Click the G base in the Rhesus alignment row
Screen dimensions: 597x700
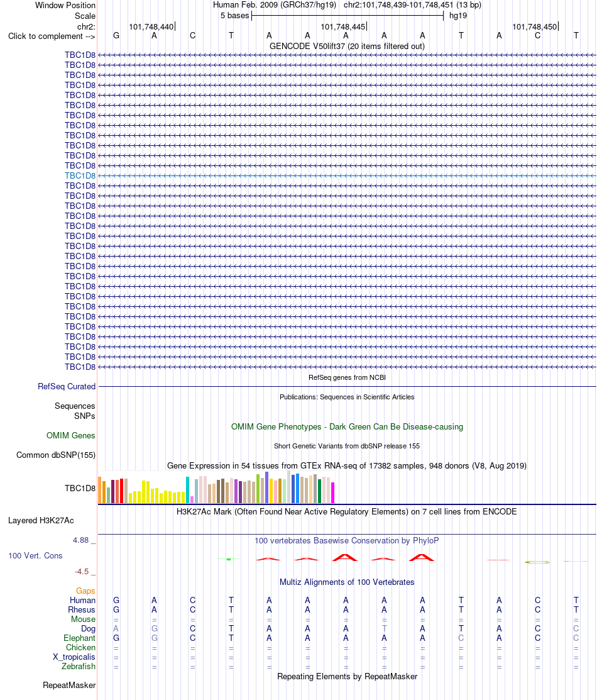[116, 610]
